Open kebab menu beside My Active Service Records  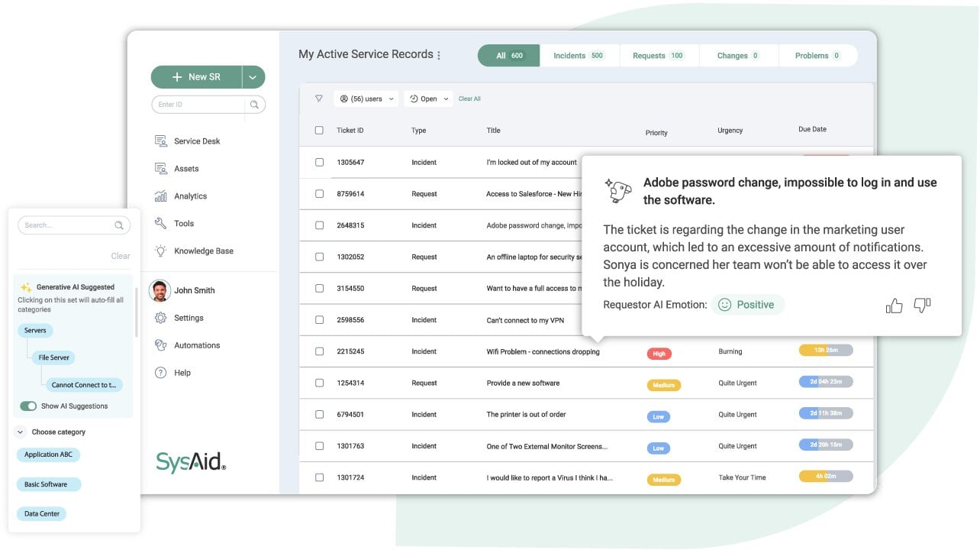pyautogui.click(x=439, y=55)
